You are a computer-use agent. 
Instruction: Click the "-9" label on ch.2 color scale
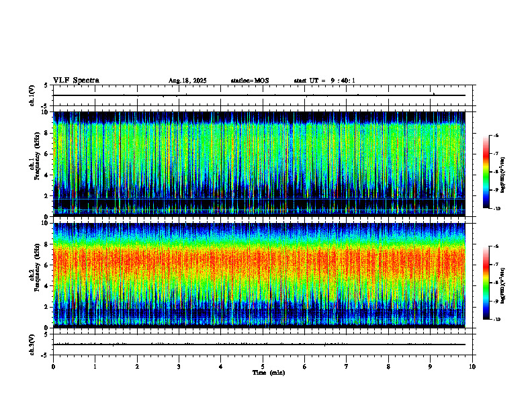tap(496, 301)
